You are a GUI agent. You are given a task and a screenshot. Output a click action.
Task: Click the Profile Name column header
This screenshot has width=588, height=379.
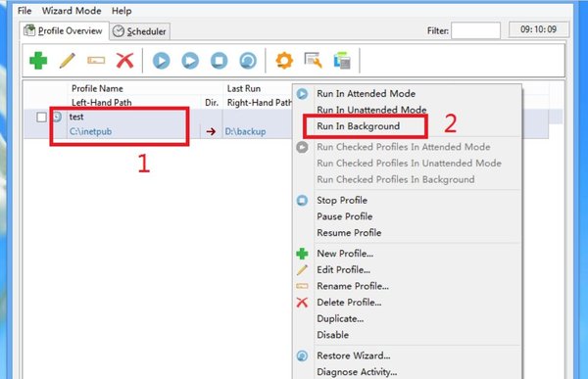pos(97,88)
